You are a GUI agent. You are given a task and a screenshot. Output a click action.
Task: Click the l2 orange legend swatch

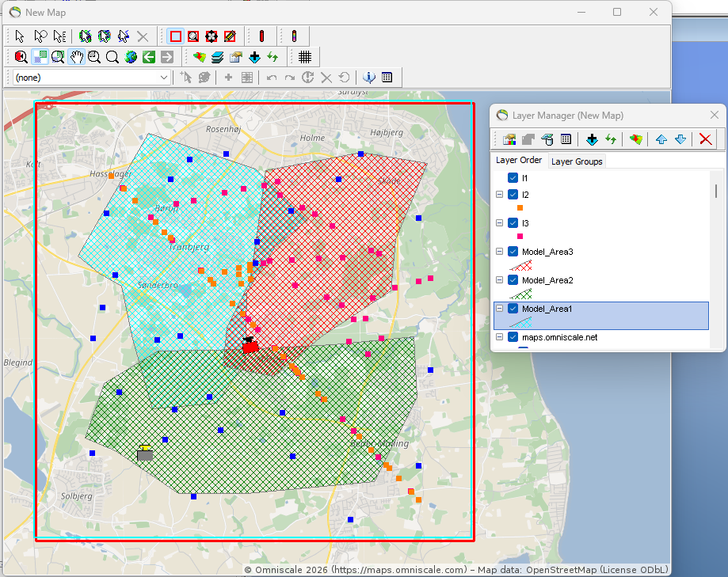click(520, 208)
